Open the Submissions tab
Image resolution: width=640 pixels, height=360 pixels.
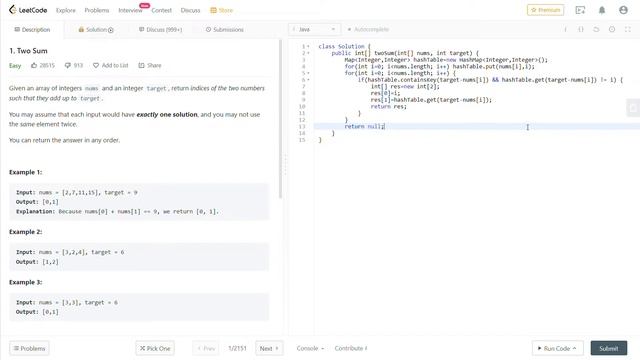[x=224, y=29]
